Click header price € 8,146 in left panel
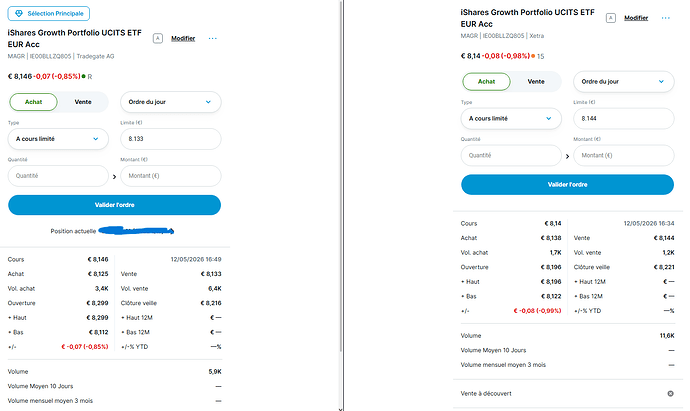The height and width of the screenshot is (411, 690). (x=20, y=77)
